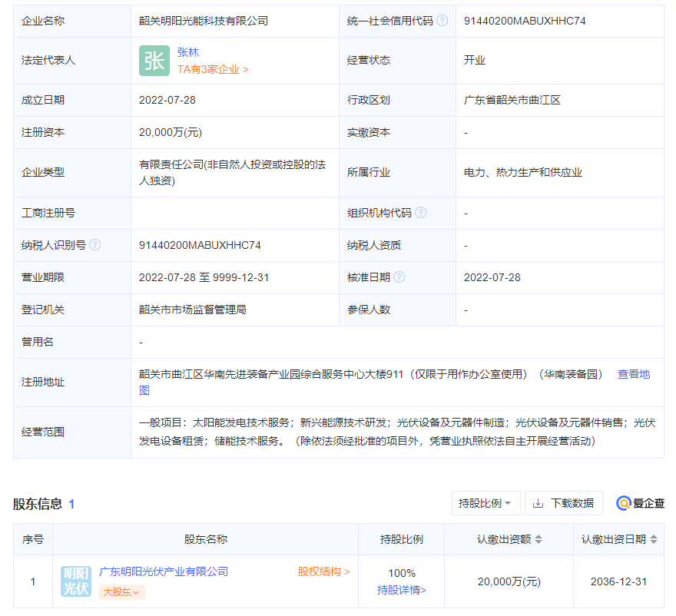Sort by 认缴出资额 using its arrow icon
Image resolution: width=676 pixels, height=616 pixels.
point(538,539)
